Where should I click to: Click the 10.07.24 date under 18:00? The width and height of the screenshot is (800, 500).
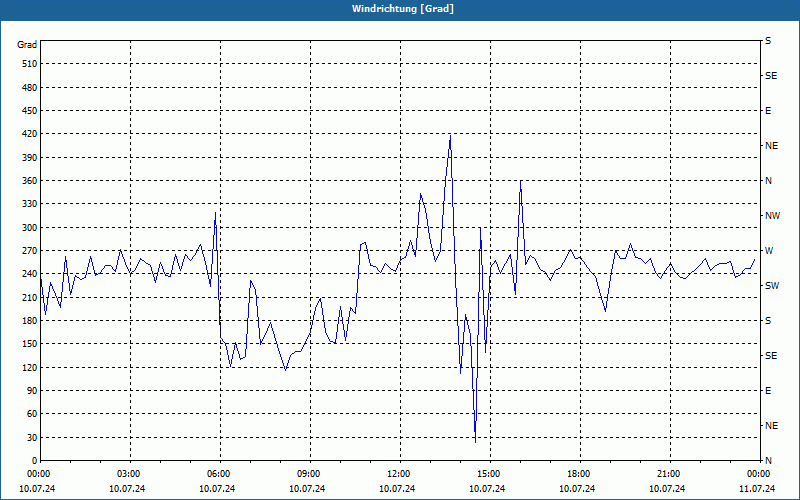[577, 489]
